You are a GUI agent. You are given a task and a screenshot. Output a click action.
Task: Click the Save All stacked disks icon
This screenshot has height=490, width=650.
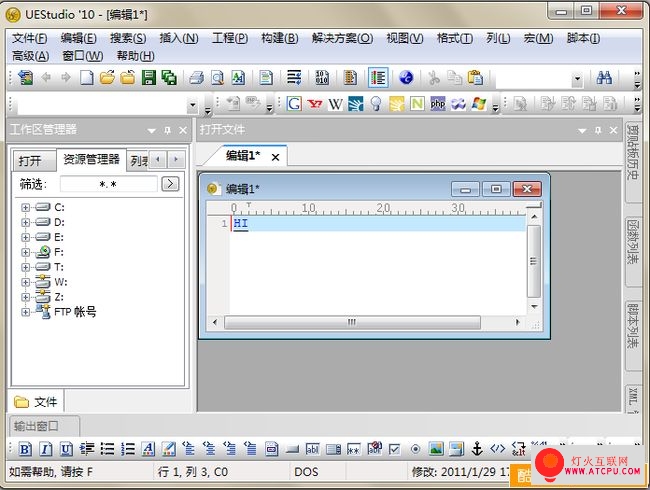click(169, 78)
